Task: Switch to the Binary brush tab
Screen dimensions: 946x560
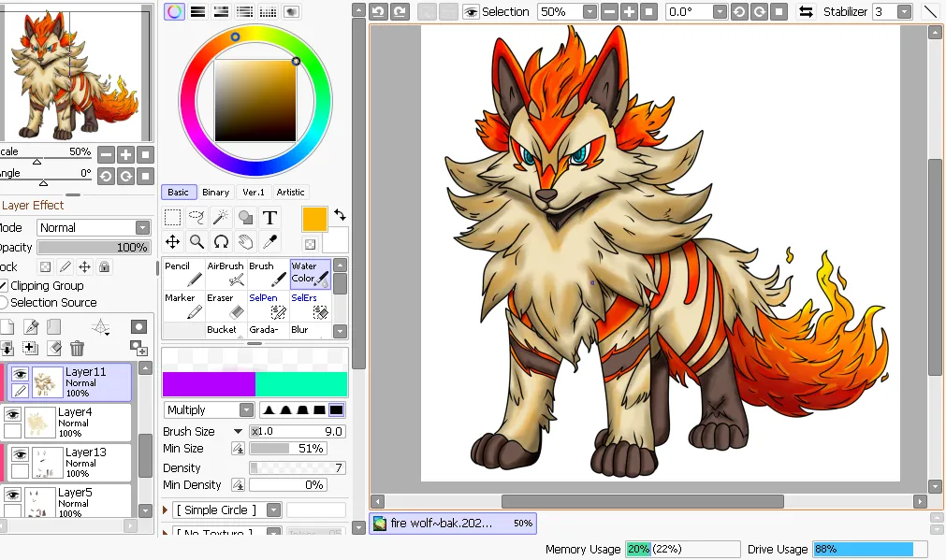Action: tap(215, 193)
